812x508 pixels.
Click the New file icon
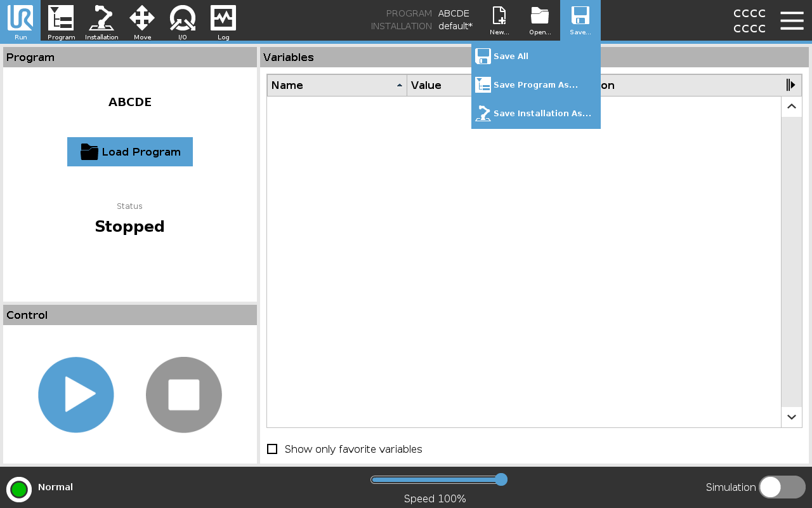coord(499,21)
